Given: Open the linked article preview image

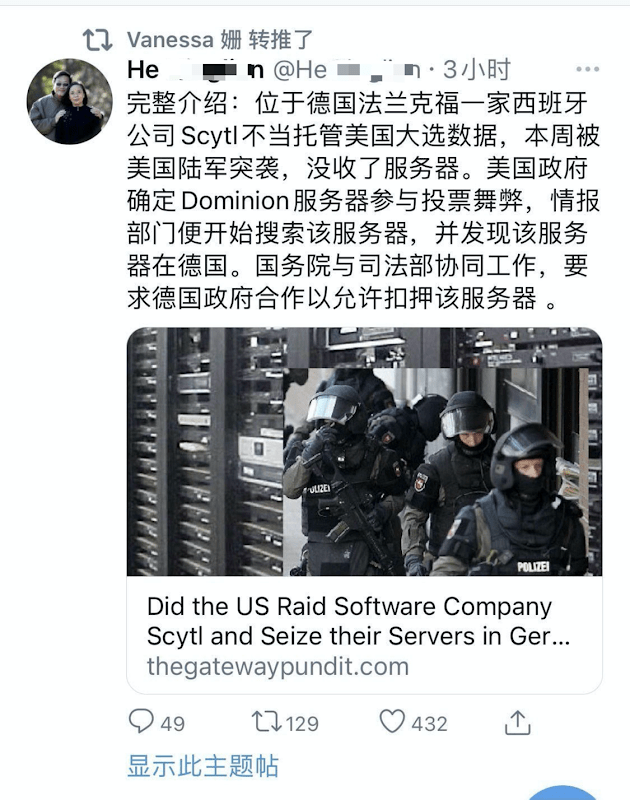Looking at the screenshot, I should click(x=364, y=452).
